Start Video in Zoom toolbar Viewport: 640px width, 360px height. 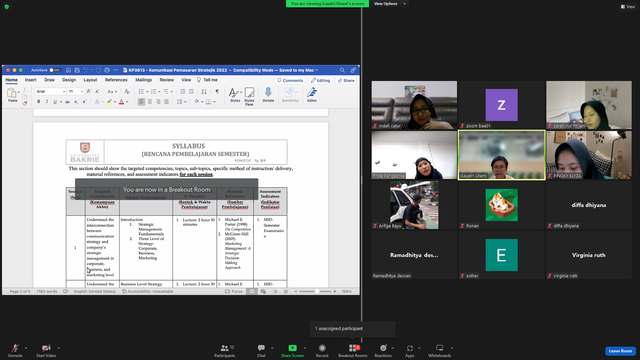(46, 350)
